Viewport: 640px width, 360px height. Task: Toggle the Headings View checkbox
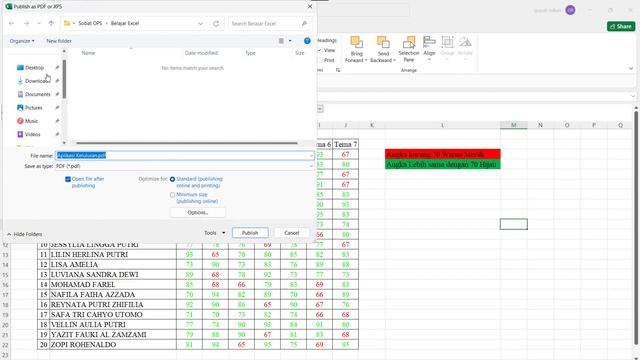pyautogui.click(x=320, y=50)
